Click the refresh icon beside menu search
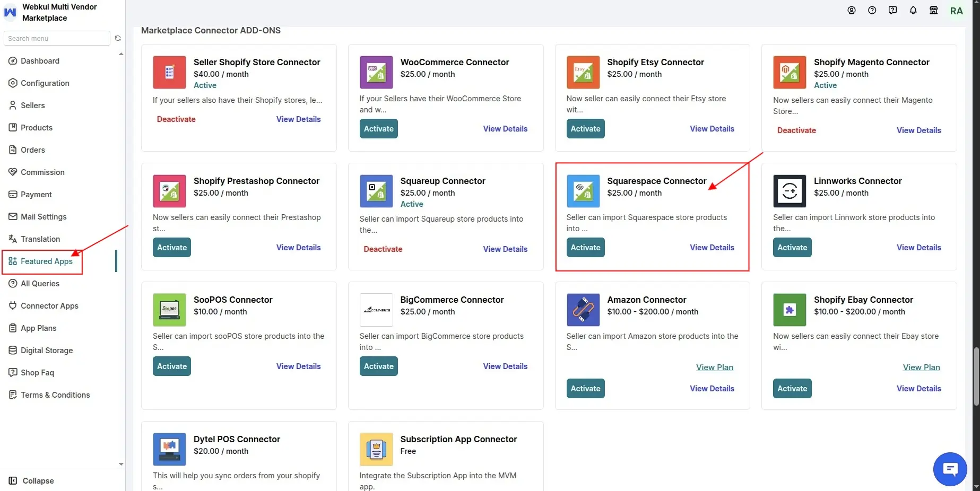Viewport: 980px width, 491px height. [x=118, y=38]
